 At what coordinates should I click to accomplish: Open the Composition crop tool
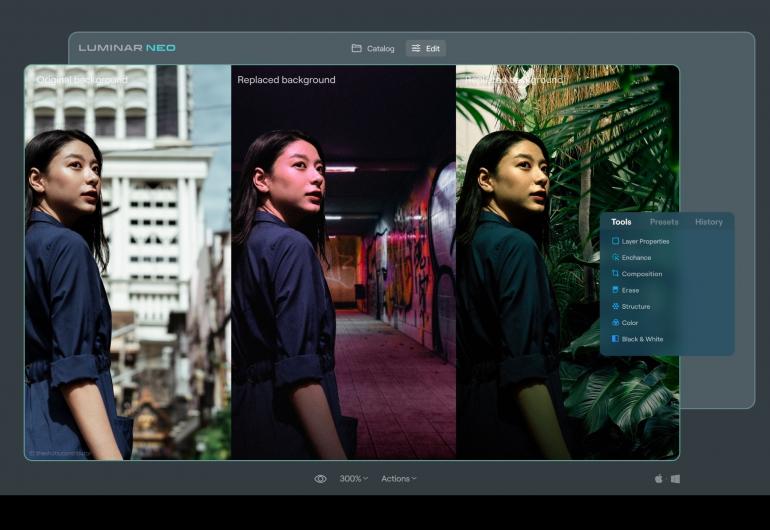[615, 274]
